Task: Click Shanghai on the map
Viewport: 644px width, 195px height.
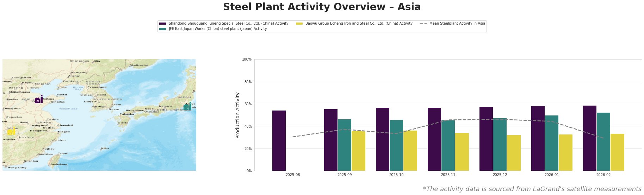Action: point(65,125)
